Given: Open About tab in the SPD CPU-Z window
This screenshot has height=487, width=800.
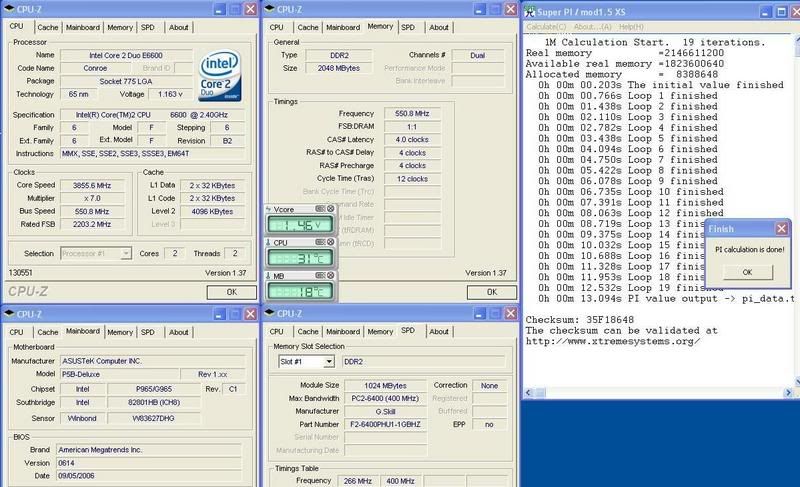Looking at the screenshot, I should click(439, 331).
